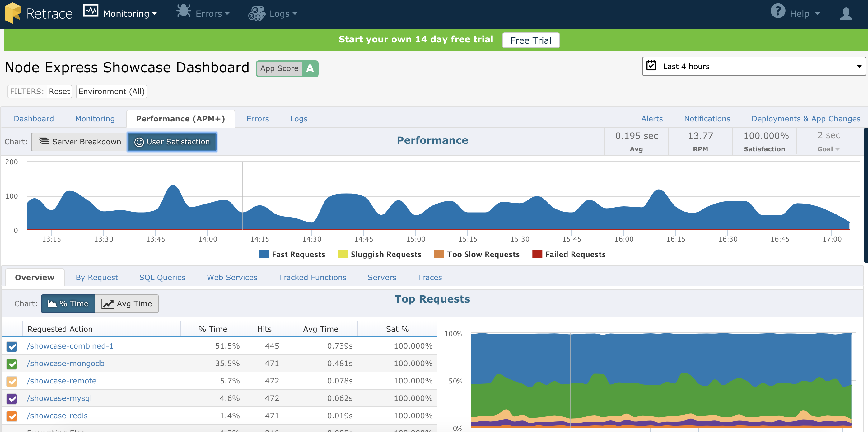This screenshot has height=432, width=868.
Task: Open the Alerts tab
Action: click(x=652, y=119)
